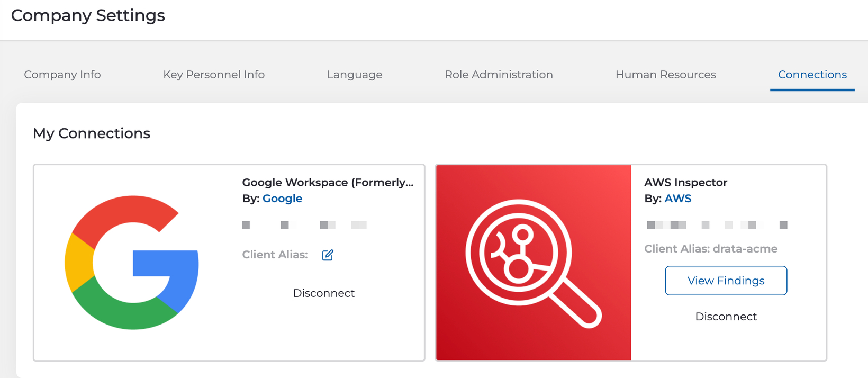Select the Connections tab
The height and width of the screenshot is (378, 868).
coord(812,75)
